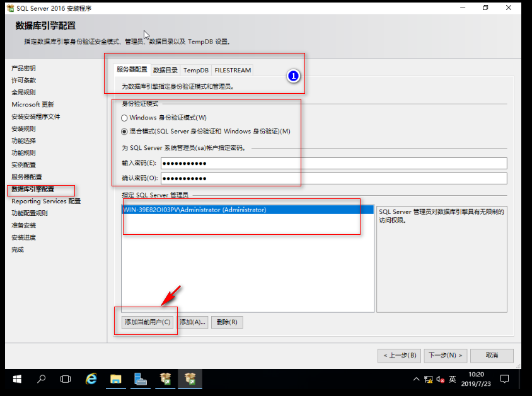Switch to the 数据目录 tab
The width and height of the screenshot is (532, 396).
pos(165,70)
